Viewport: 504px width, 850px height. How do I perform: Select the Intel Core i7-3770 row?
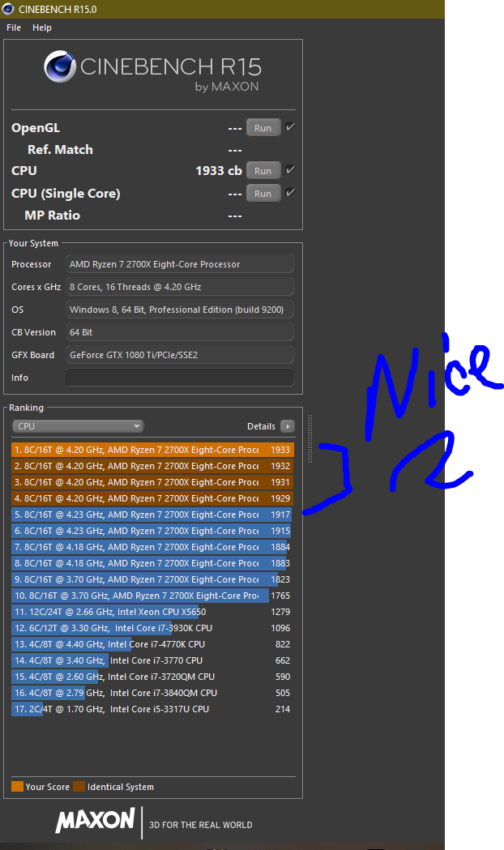153,661
